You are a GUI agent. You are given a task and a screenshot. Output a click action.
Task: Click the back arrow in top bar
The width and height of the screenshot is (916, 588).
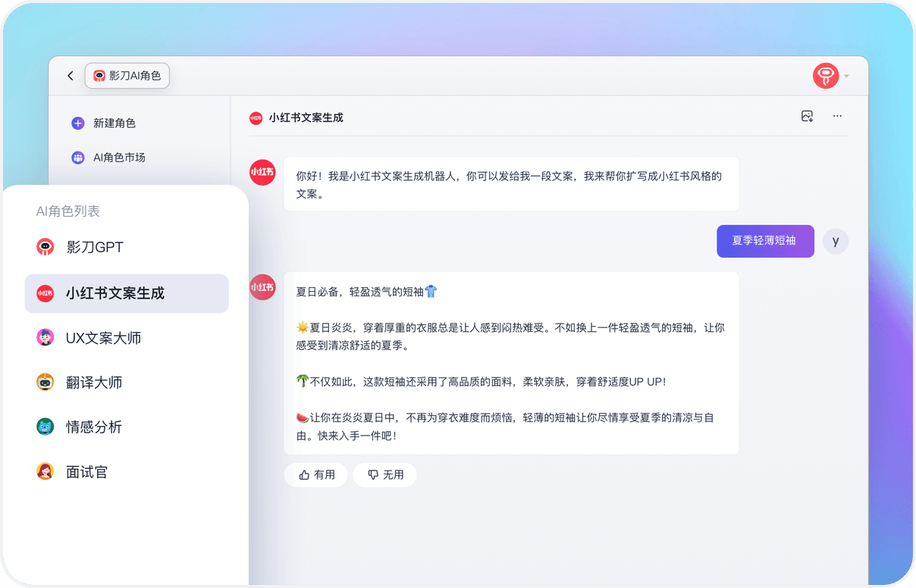(x=71, y=76)
